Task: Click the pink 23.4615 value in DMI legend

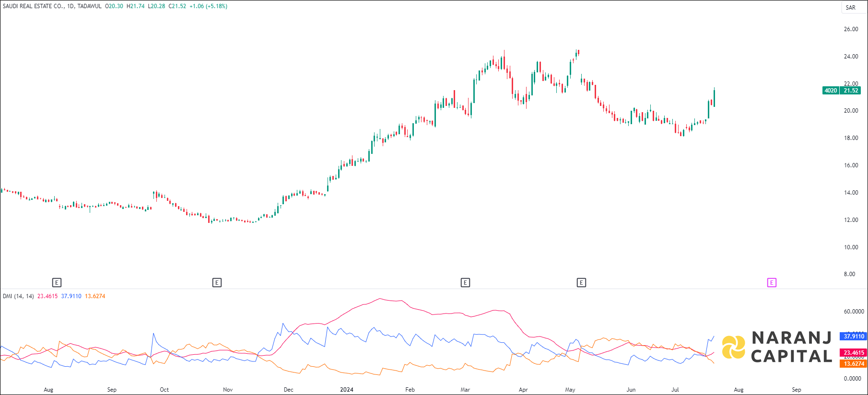Action: (47, 296)
